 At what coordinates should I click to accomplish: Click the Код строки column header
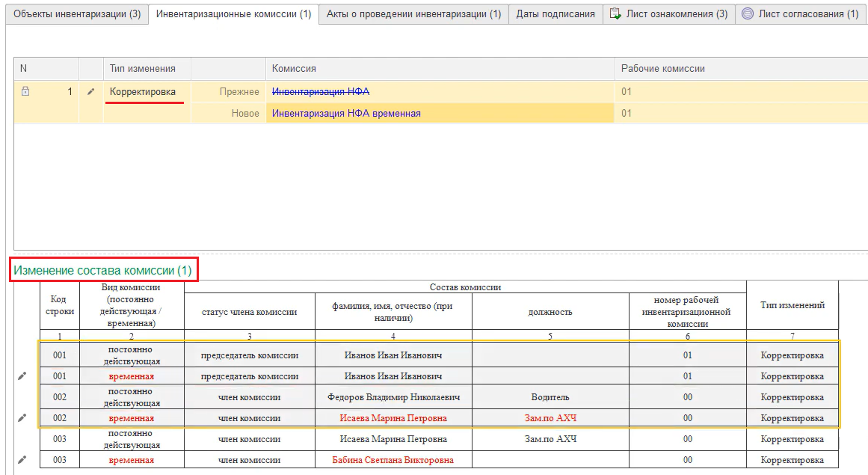tap(60, 305)
